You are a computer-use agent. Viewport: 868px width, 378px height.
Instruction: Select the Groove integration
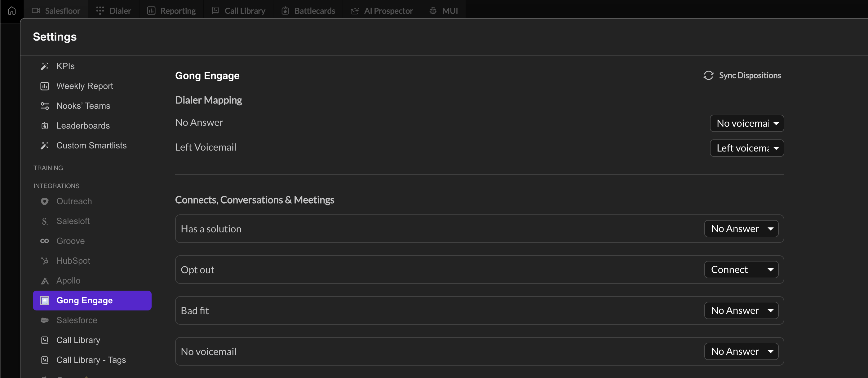coord(92,241)
